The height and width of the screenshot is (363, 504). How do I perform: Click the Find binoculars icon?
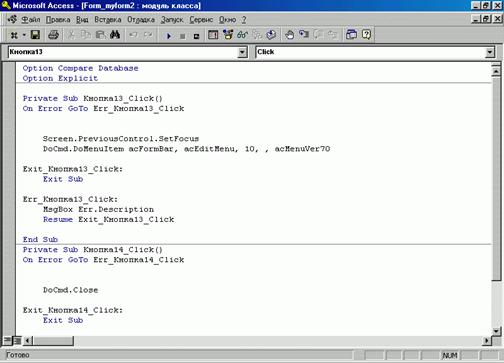(x=115, y=35)
